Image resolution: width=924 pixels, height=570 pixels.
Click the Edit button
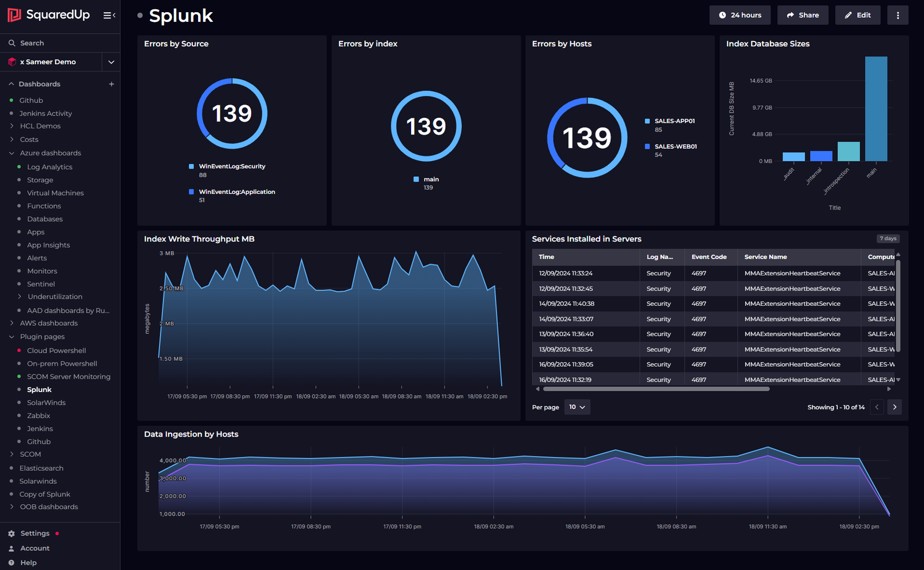point(858,15)
